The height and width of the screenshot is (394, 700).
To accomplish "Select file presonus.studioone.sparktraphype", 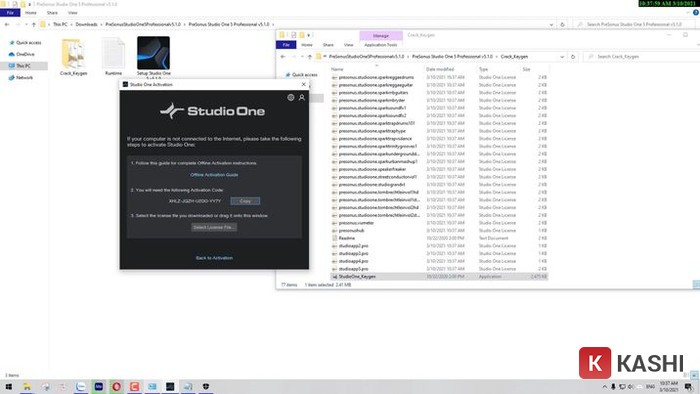I will (372, 131).
